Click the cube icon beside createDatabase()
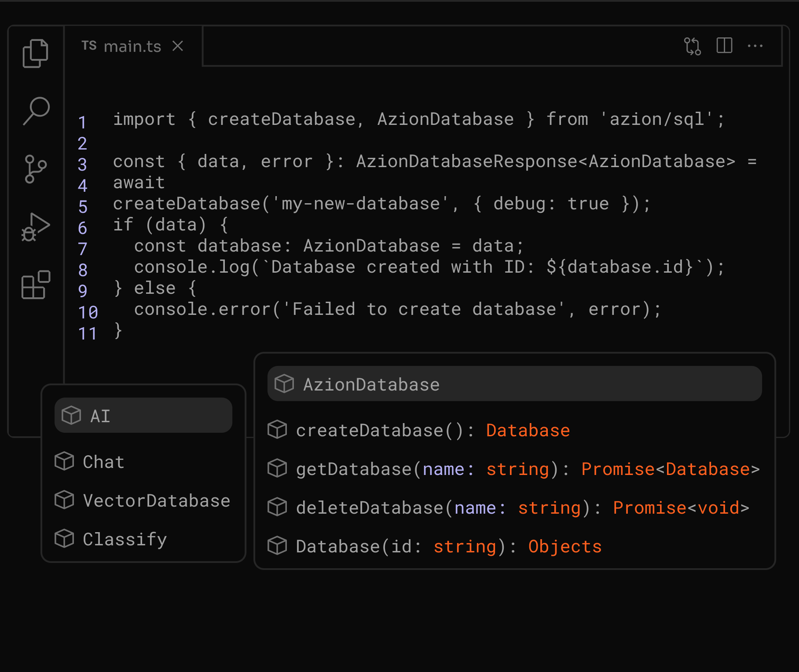Viewport: 799px width, 672px height. pyautogui.click(x=277, y=430)
